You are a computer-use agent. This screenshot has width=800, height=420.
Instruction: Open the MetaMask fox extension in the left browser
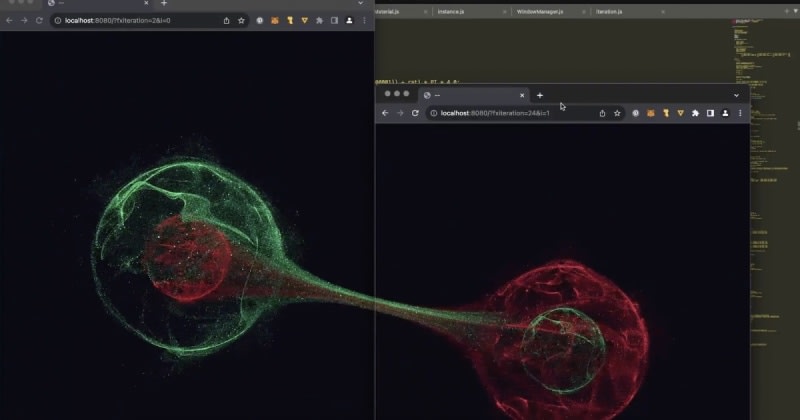[275, 20]
